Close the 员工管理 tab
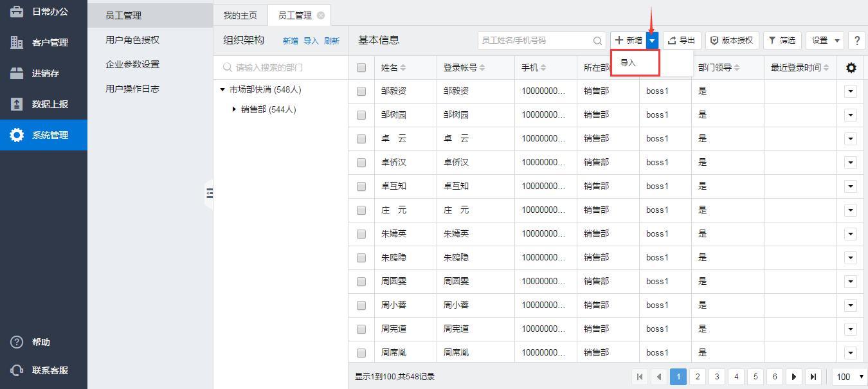868x389 pixels. coord(321,15)
